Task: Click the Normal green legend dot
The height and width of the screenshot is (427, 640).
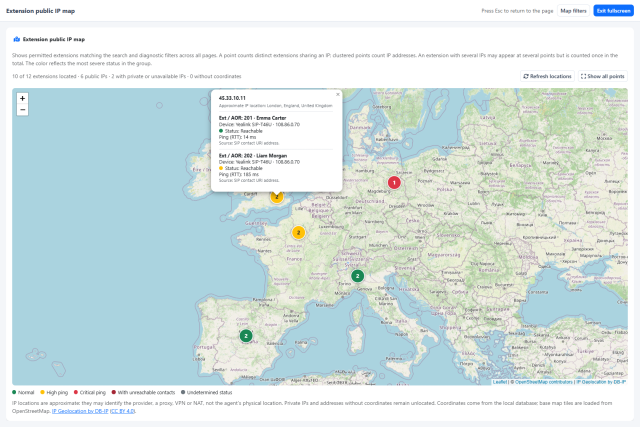Action: (14, 392)
